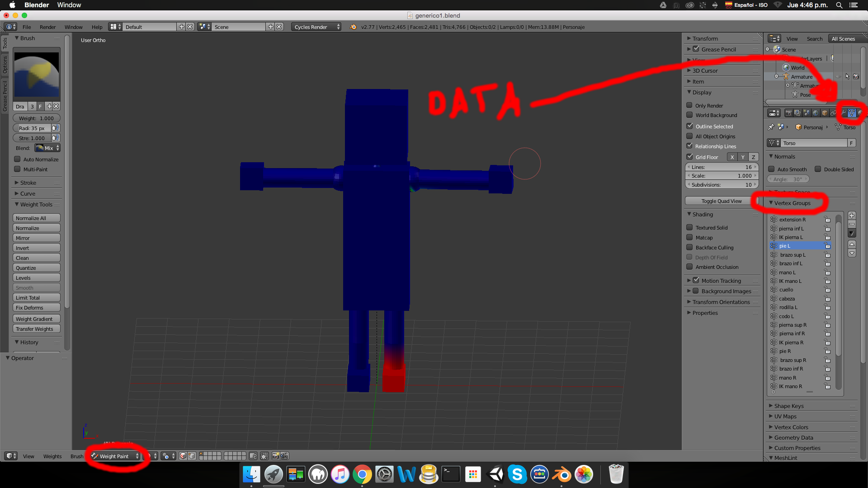Toggle the Auto Normalize checkbox

click(17, 159)
